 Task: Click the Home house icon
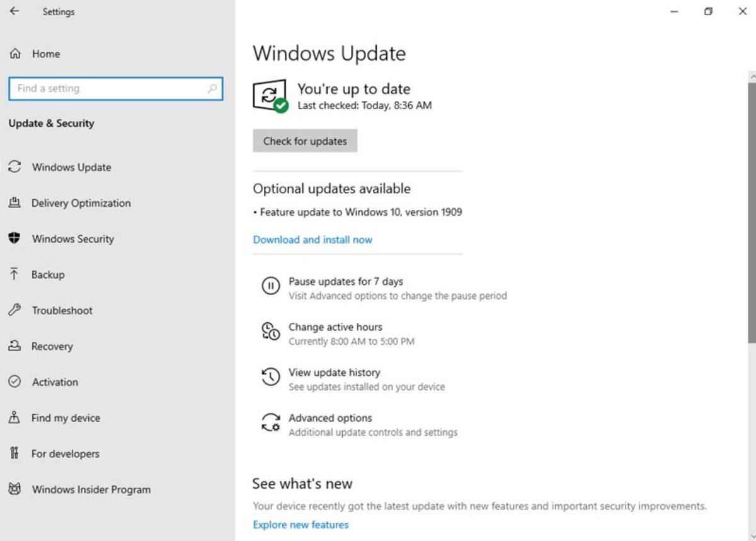click(14, 54)
